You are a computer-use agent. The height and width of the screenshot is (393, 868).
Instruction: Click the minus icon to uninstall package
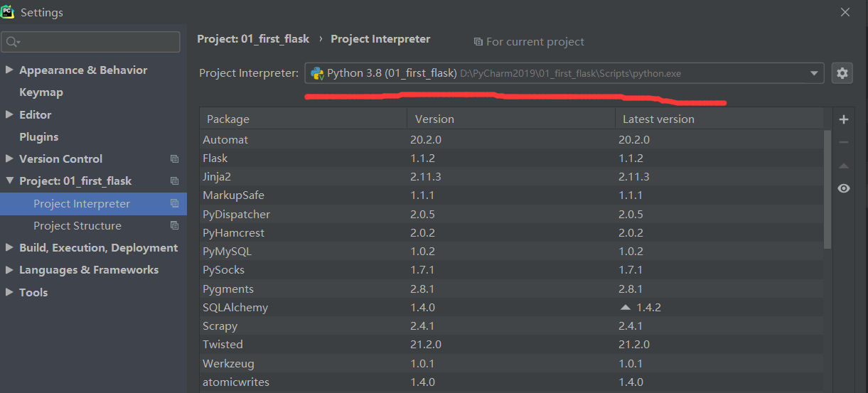point(844,142)
